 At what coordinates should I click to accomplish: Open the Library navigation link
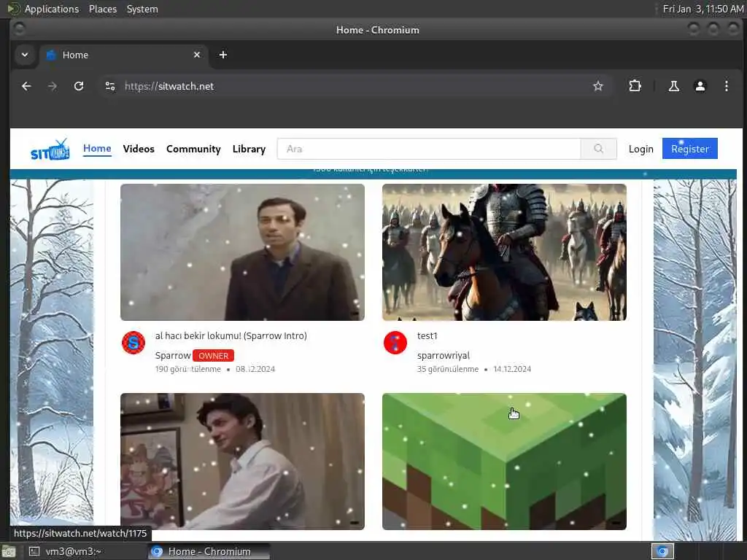point(249,149)
